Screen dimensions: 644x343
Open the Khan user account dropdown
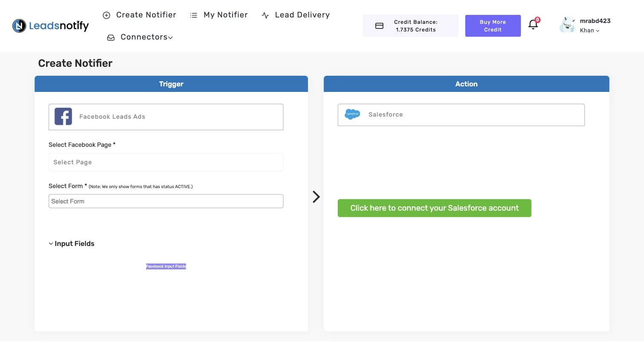589,30
